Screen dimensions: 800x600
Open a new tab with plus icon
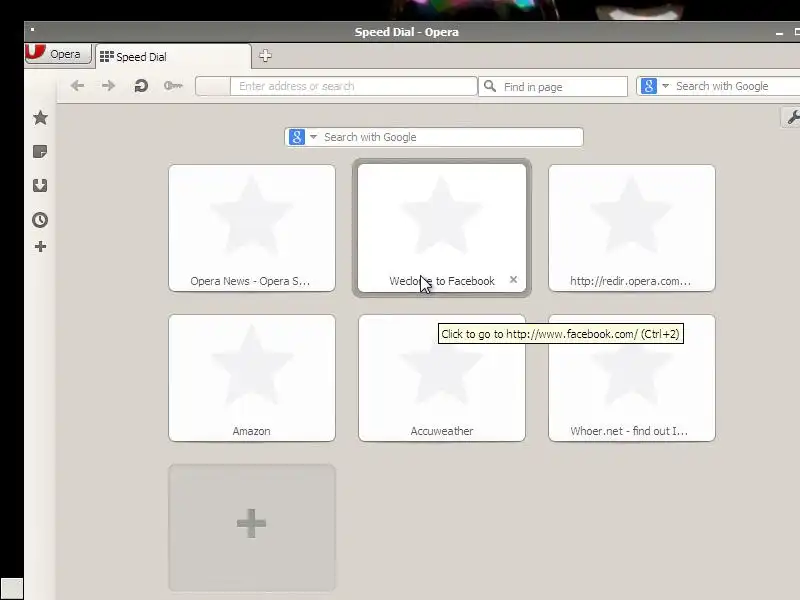(x=265, y=56)
